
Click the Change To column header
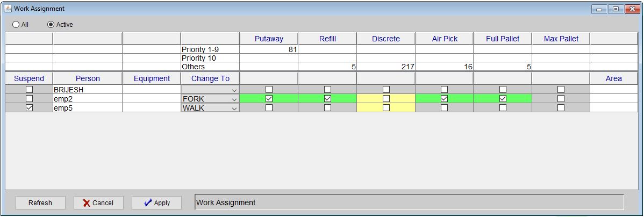(210, 78)
